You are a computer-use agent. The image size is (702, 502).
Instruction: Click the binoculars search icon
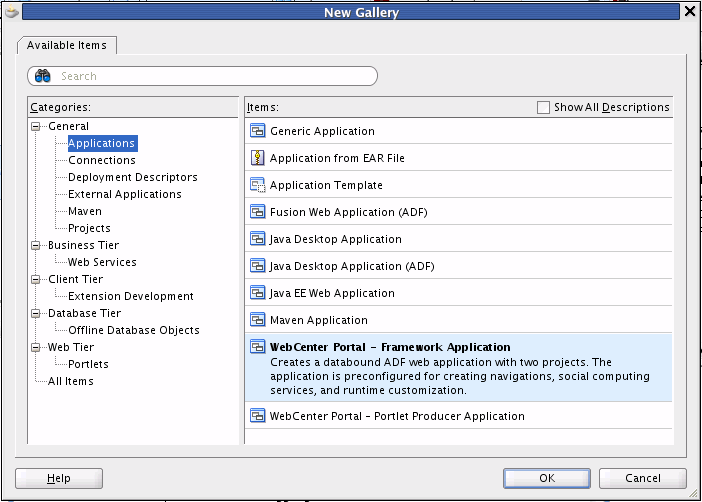tap(43, 76)
